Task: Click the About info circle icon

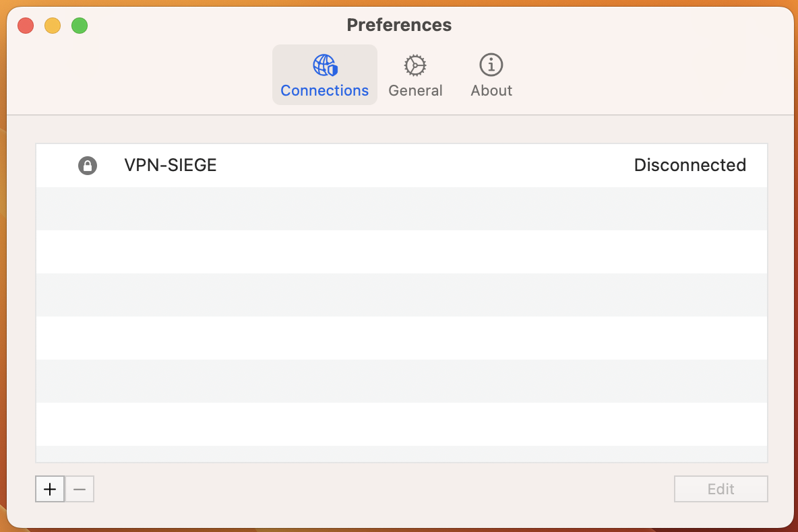Action: tap(491, 65)
